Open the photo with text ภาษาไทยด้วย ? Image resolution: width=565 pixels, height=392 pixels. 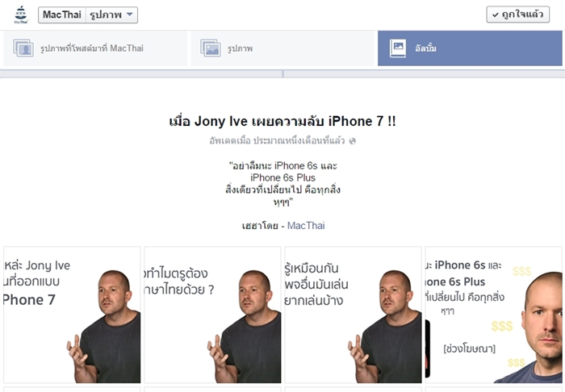click(212, 315)
